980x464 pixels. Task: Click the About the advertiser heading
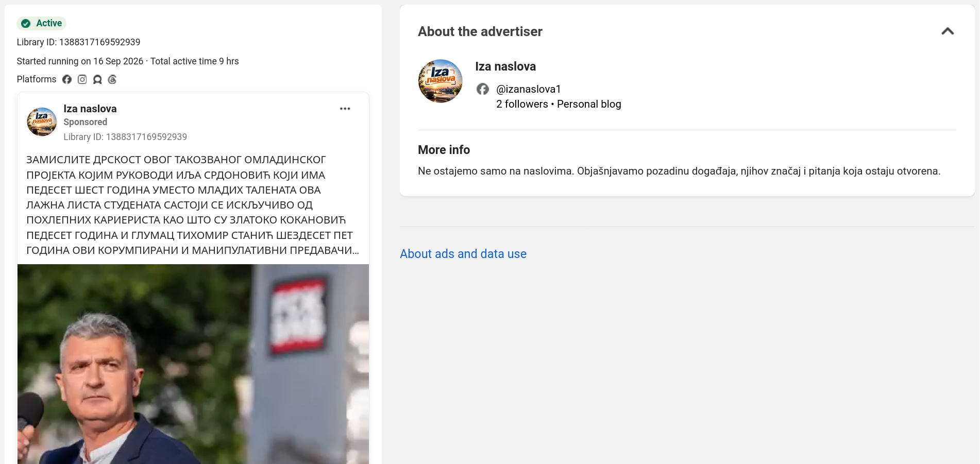click(x=480, y=31)
